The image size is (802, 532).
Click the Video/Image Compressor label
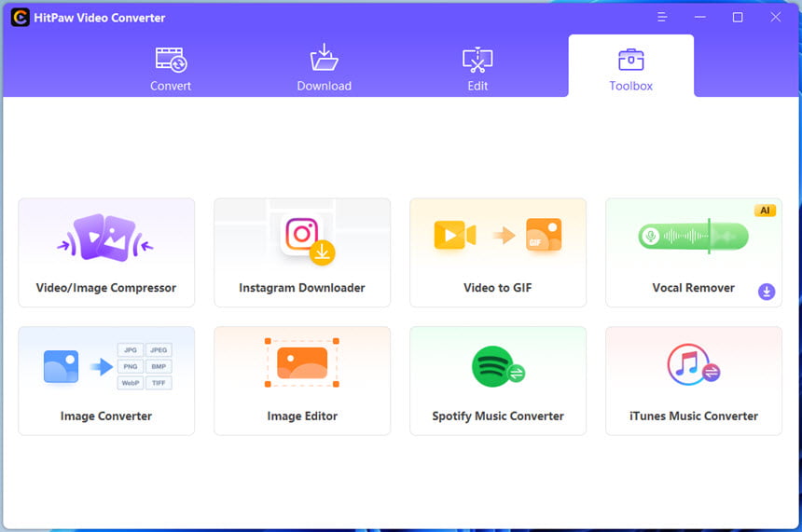pyautogui.click(x=106, y=288)
